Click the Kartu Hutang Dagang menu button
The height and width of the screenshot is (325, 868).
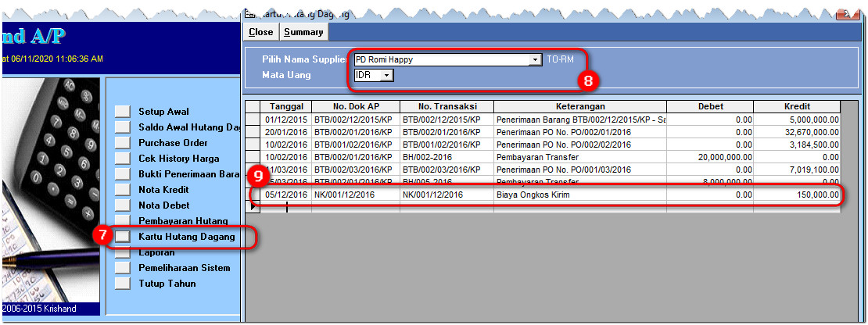[x=122, y=236]
